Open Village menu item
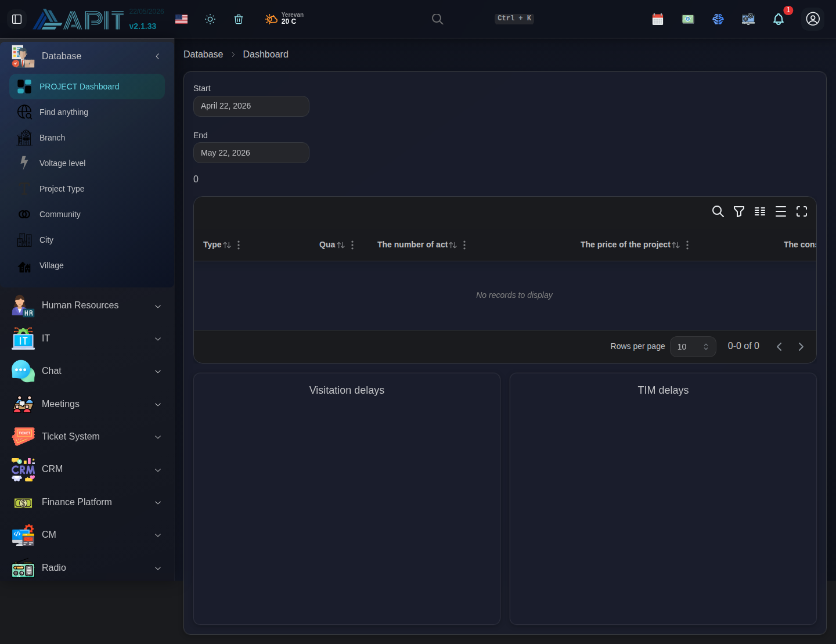The height and width of the screenshot is (644, 836). coord(87,265)
